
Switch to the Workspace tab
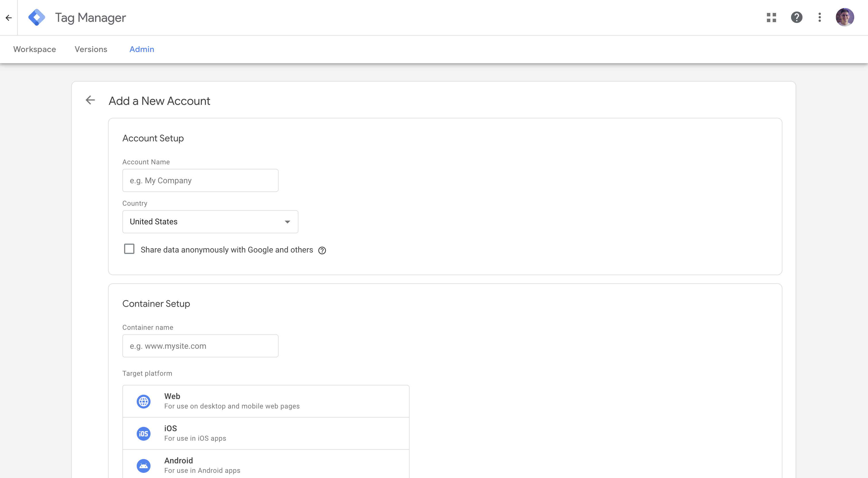coord(35,49)
